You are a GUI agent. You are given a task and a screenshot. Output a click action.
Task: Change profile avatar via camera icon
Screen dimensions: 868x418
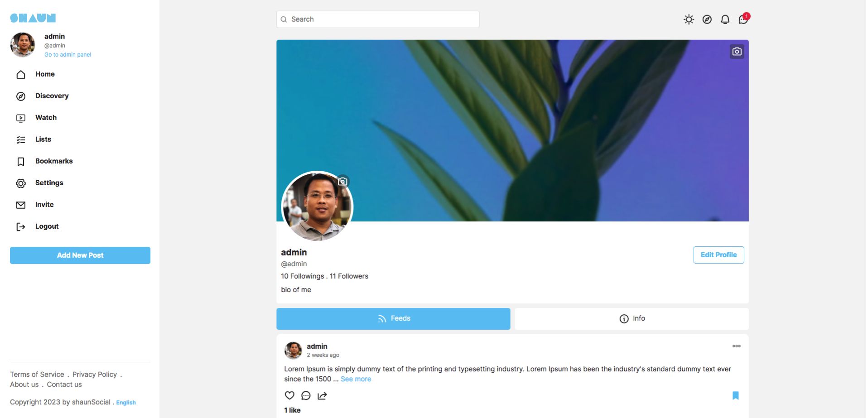tap(343, 182)
